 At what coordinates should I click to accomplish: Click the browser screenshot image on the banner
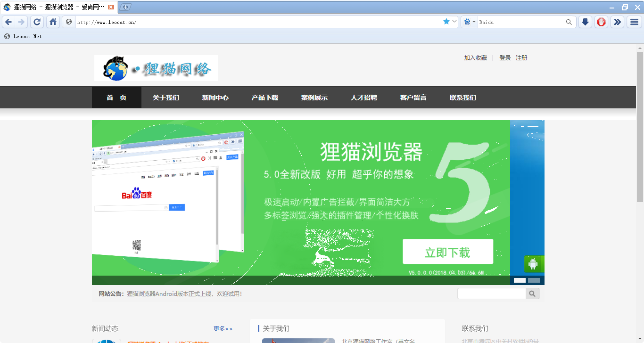[x=168, y=198]
